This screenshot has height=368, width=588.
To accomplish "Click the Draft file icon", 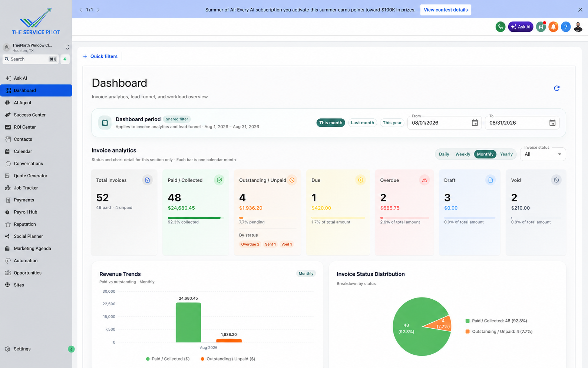I will tap(490, 180).
